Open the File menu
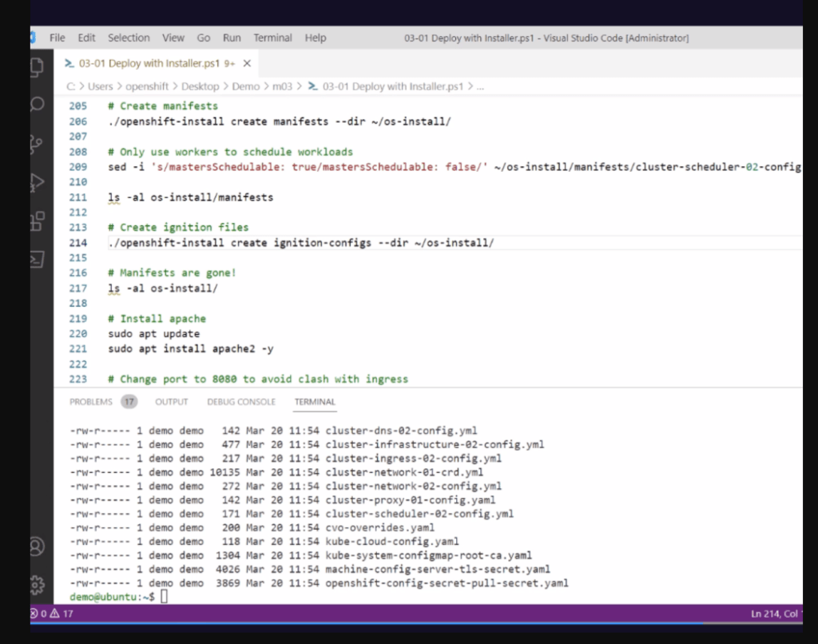This screenshot has height=644, width=818. click(x=58, y=38)
